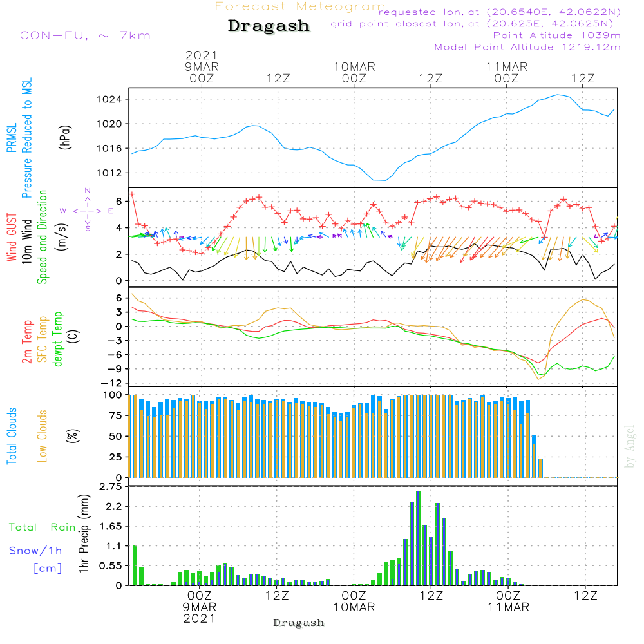The width and height of the screenshot is (644, 644).
Task: Click the 'Wind GUST' red axis label
Action: click(12, 237)
